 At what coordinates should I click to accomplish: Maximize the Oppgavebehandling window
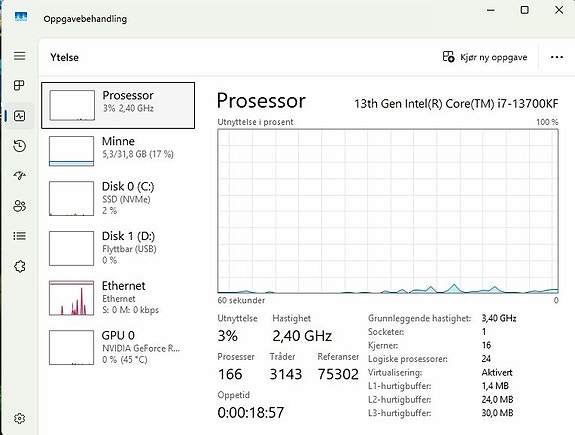pos(524,10)
